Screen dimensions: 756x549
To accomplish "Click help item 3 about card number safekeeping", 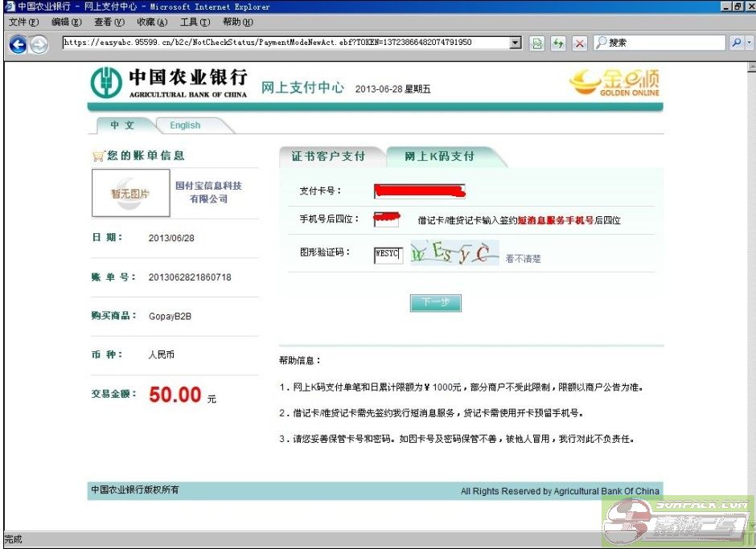I will pyautogui.click(x=457, y=439).
